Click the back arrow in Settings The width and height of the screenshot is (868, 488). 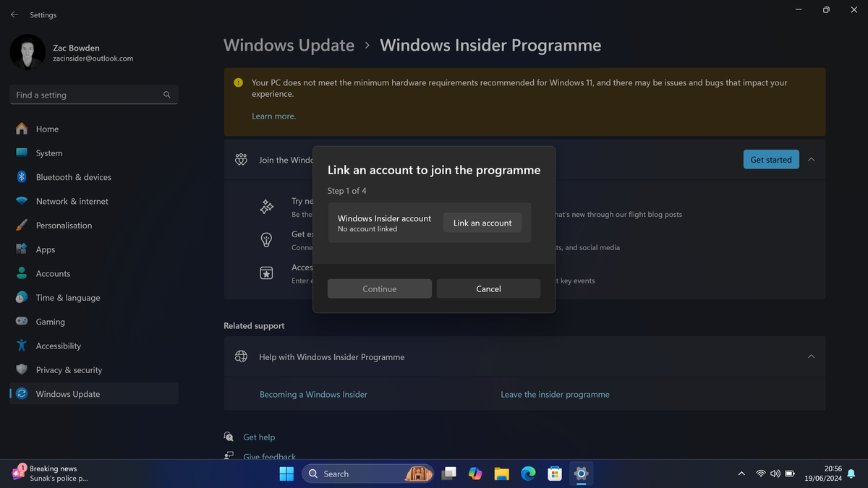click(x=14, y=14)
